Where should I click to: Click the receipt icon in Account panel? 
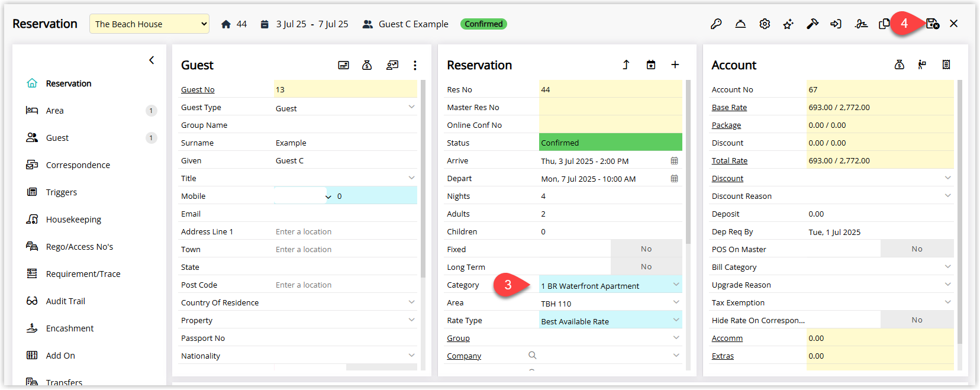(946, 65)
